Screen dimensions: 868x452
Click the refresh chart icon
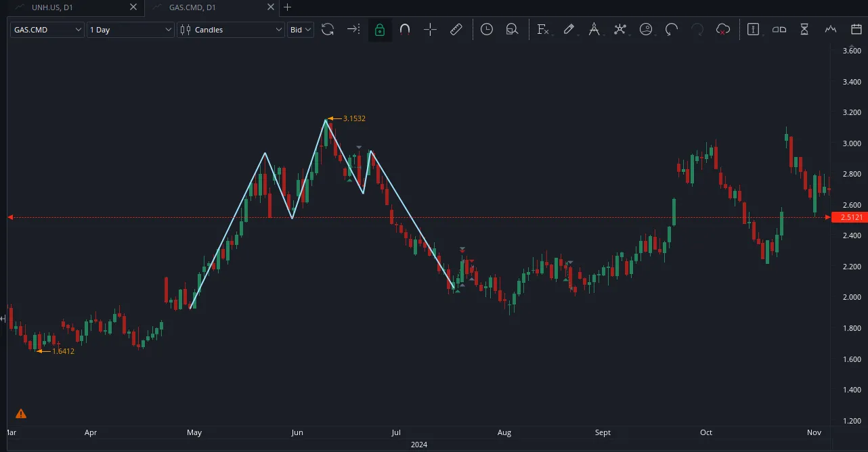(328, 29)
